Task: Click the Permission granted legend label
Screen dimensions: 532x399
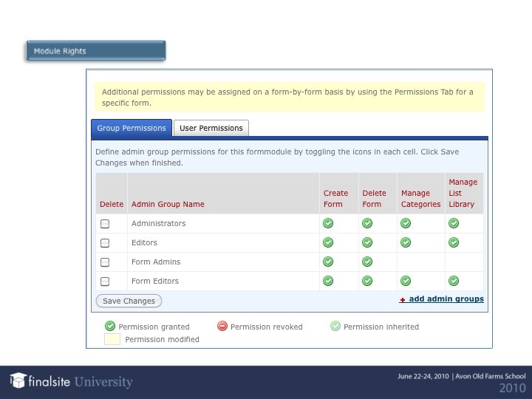Action: (154, 327)
